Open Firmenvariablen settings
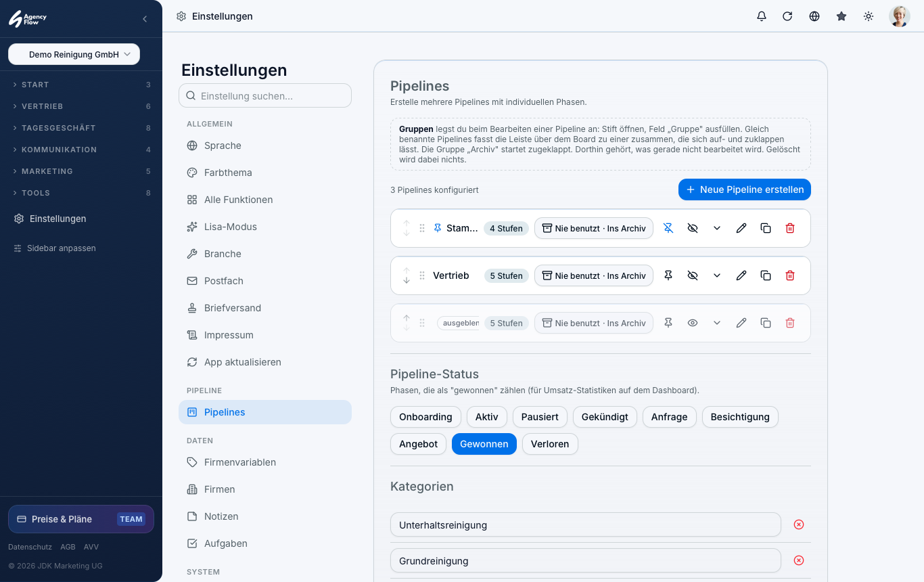This screenshot has width=924, height=582. 265,462
